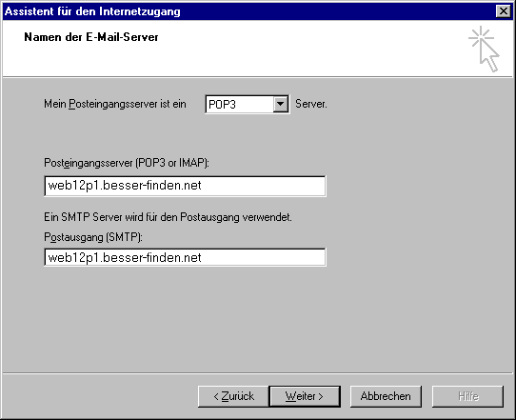516x420 pixels.
Task: Close the Assistent für den Internetzugang window
Action: pyautogui.click(x=504, y=11)
